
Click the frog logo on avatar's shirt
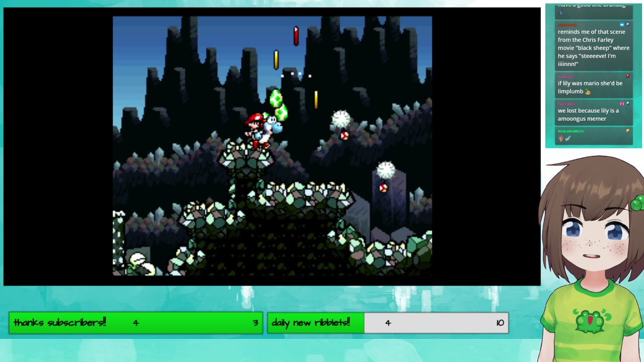click(592, 322)
